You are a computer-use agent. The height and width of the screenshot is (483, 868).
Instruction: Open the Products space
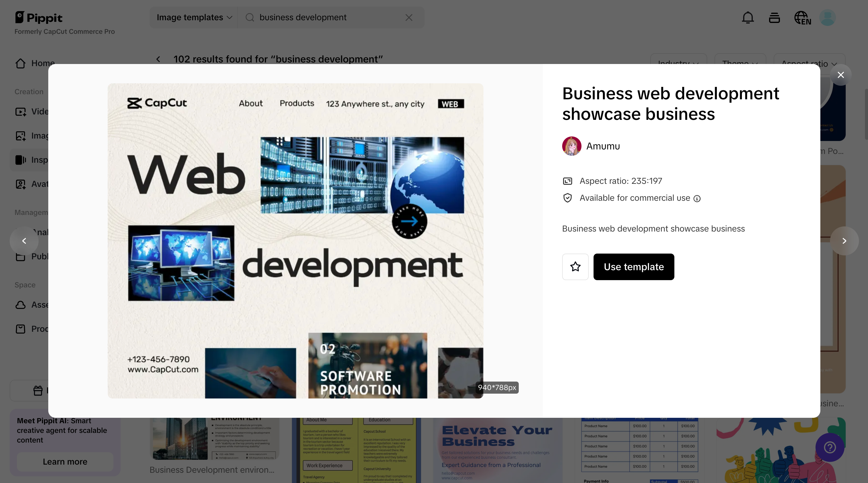37,329
